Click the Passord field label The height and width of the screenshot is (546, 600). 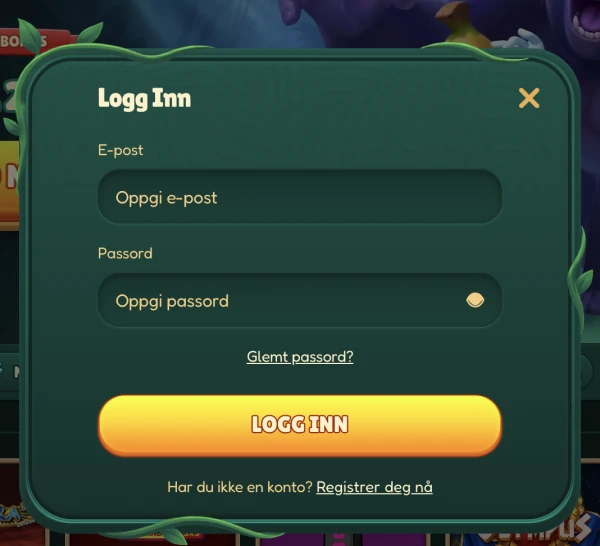click(x=125, y=253)
